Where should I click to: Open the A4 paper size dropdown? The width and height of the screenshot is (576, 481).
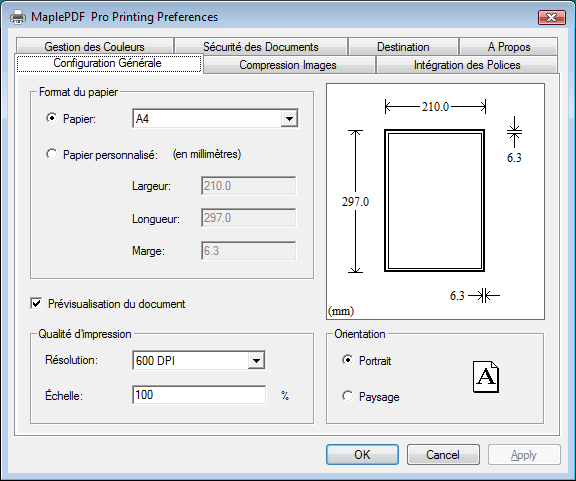[x=215, y=118]
